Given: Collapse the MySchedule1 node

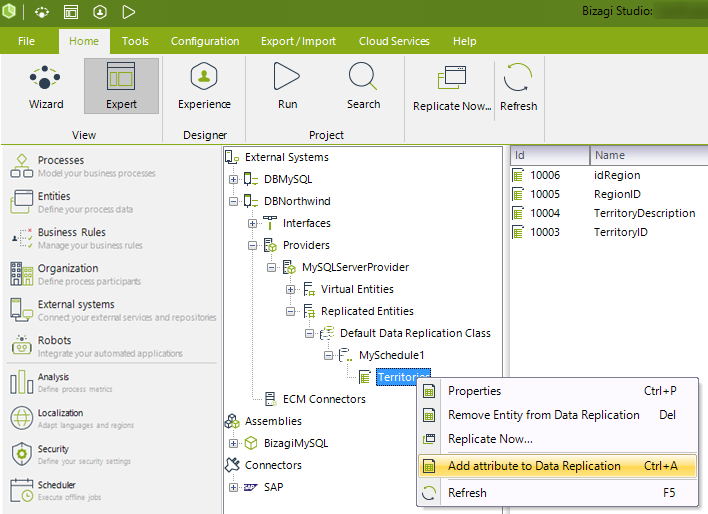Looking at the screenshot, I should [x=328, y=355].
